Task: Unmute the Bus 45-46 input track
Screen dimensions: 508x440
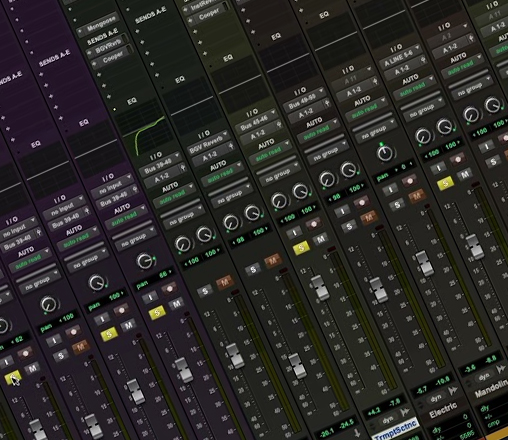Action: click(273, 260)
